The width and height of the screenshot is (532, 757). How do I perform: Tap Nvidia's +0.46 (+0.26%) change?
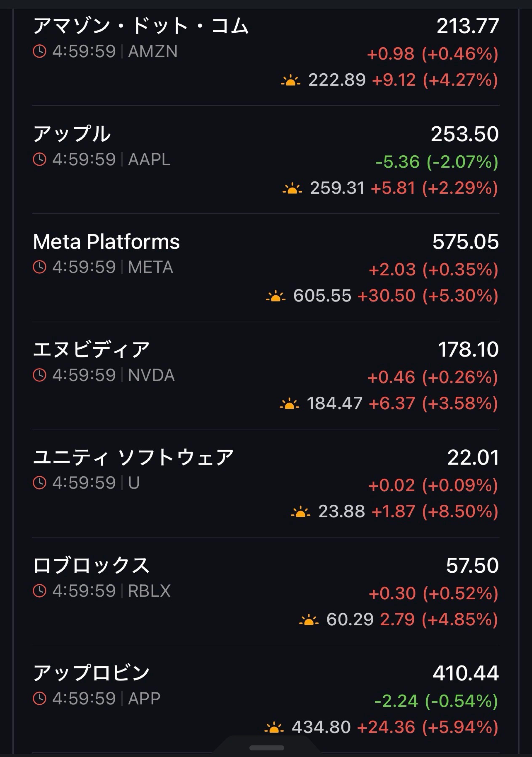click(x=432, y=377)
